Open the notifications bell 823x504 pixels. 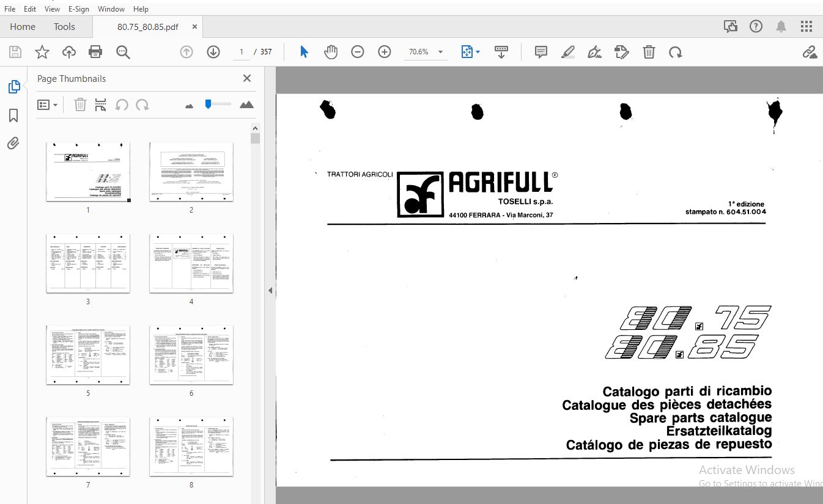point(781,26)
